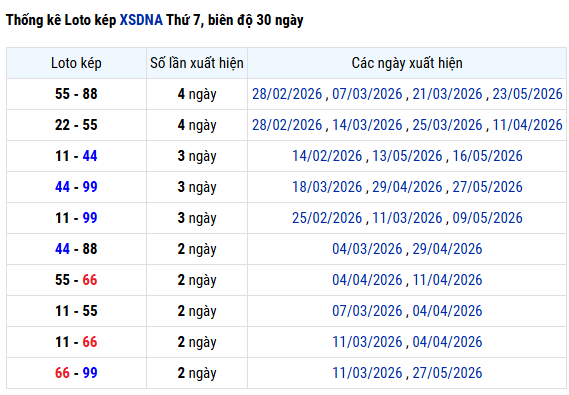Select the "44 - 99" loto pair cell
Viewport: 569px width, 395px height.
76,187
